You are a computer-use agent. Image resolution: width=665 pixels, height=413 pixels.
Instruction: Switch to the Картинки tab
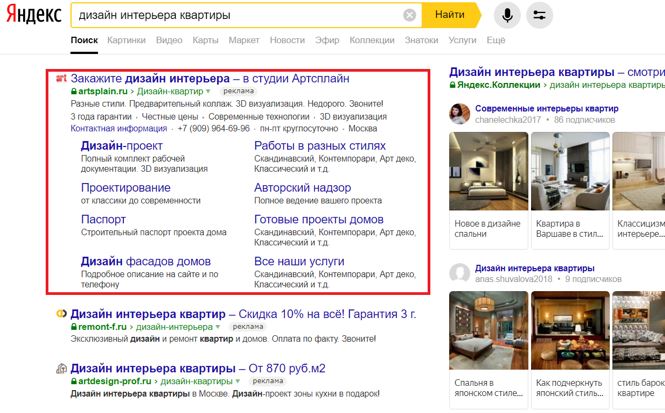126,40
